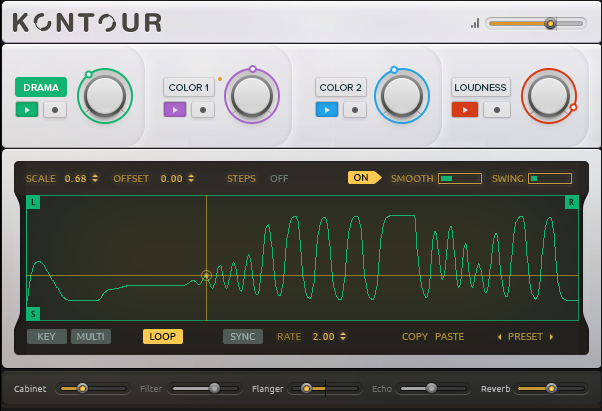Click the Loudness record button
This screenshot has height=411, width=602.
pyautogui.click(x=497, y=110)
